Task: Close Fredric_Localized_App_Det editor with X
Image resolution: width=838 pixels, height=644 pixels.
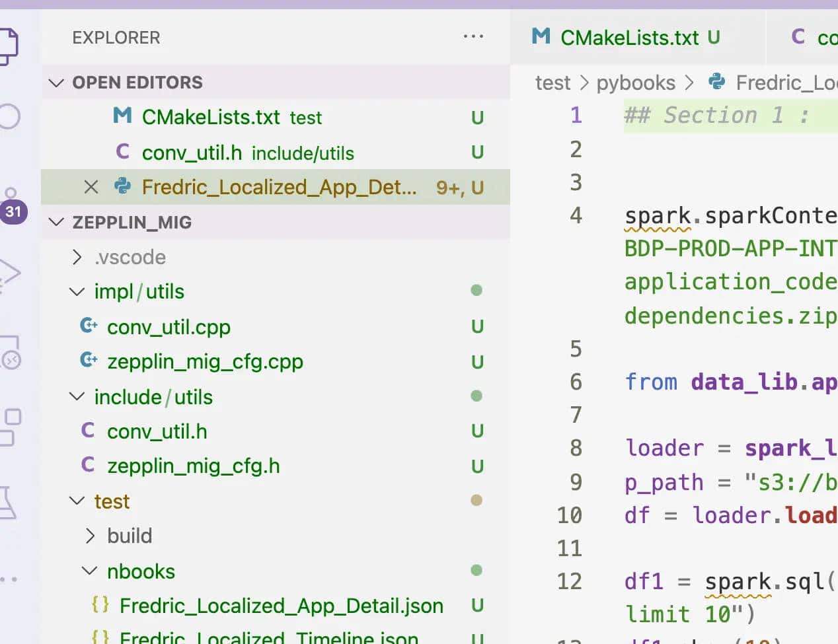Action: (x=91, y=188)
